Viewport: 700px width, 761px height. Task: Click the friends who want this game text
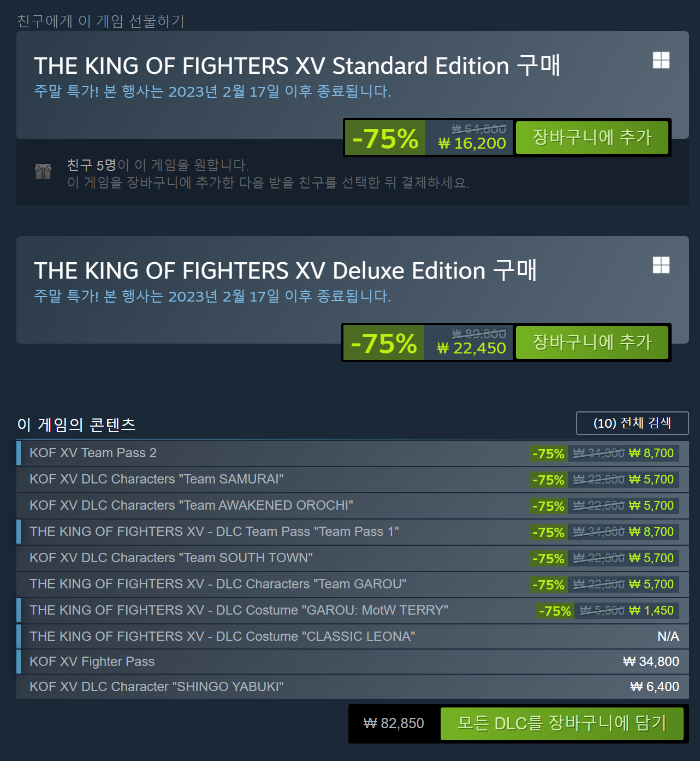158,165
